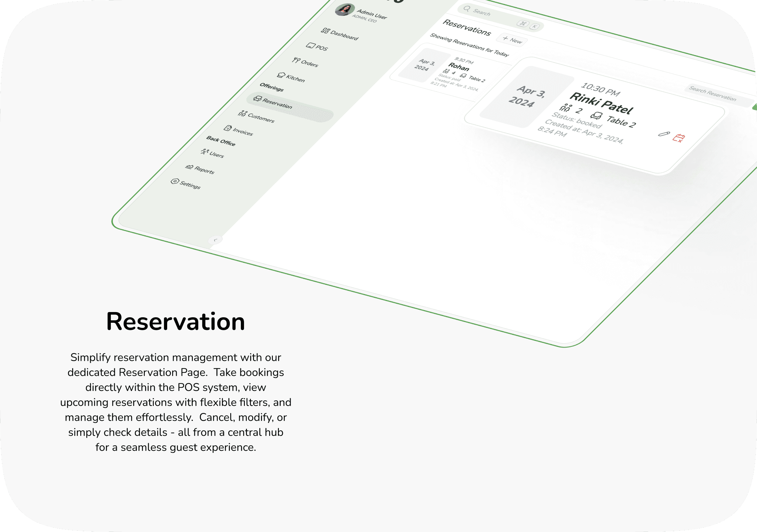
Task: Click the 10:30 PM time text
Action: click(x=600, y=90)
